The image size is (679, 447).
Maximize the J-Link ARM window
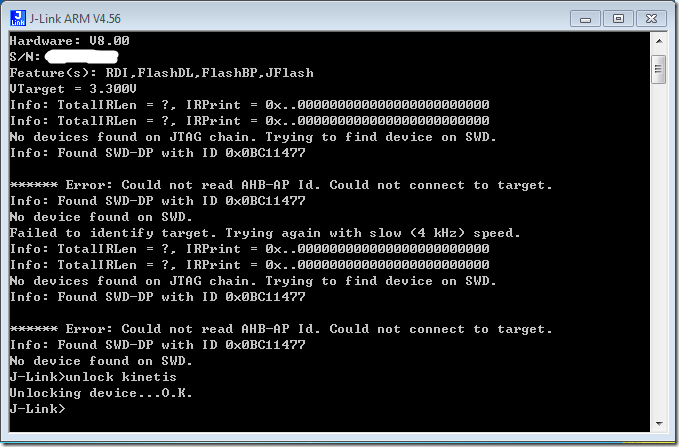619,17
